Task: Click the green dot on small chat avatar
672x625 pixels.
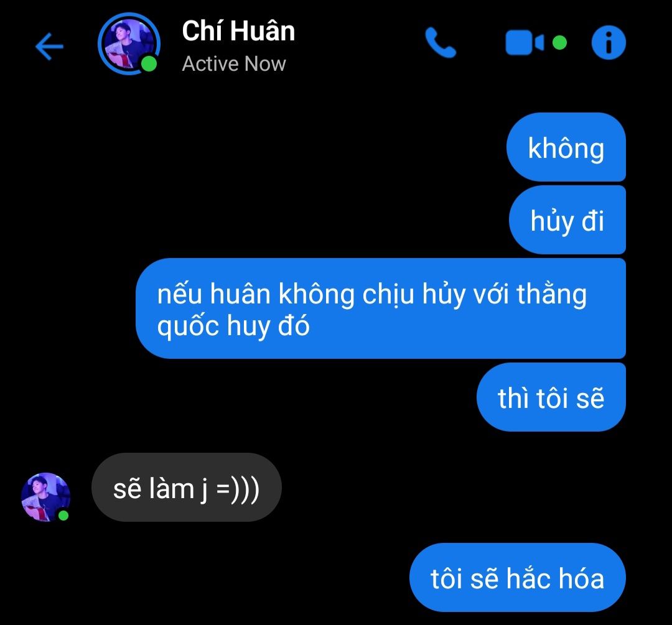Action: [63, 516]
